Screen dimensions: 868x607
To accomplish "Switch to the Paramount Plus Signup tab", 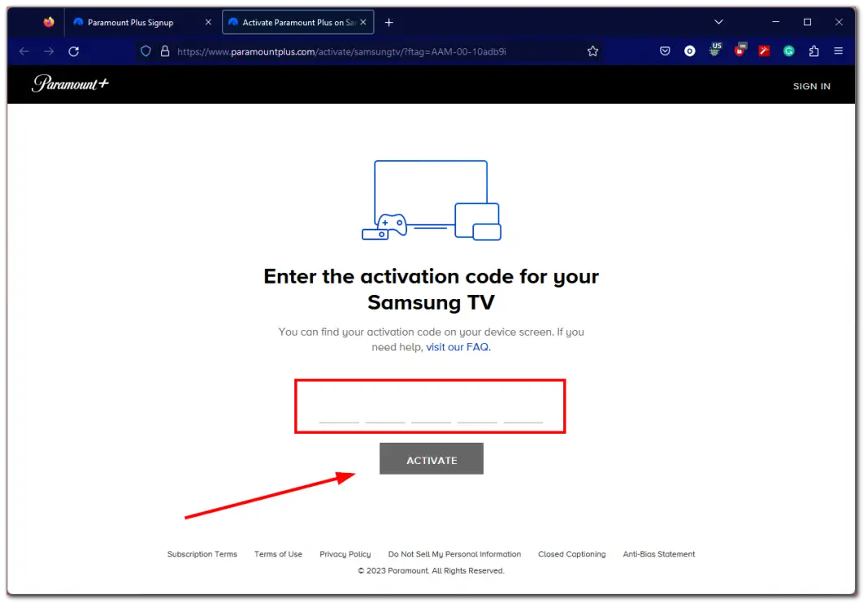I will [130, 22].
